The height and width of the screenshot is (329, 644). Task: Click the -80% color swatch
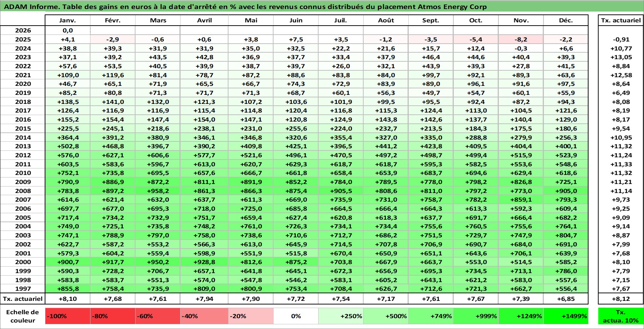[x=113, y=316]
